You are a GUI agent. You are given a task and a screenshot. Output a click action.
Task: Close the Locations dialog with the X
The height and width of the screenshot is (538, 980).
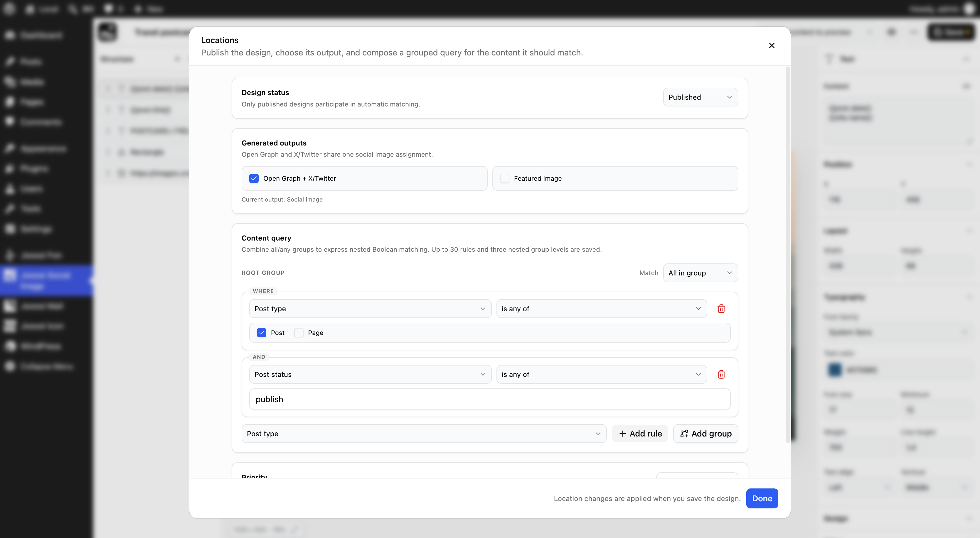772,45
